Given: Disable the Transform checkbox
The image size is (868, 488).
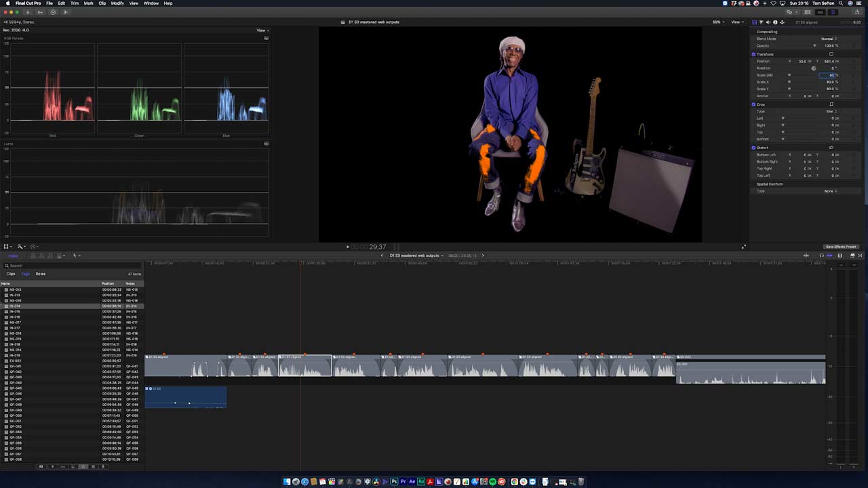Looking at the screenshot, I should (753, 54).
